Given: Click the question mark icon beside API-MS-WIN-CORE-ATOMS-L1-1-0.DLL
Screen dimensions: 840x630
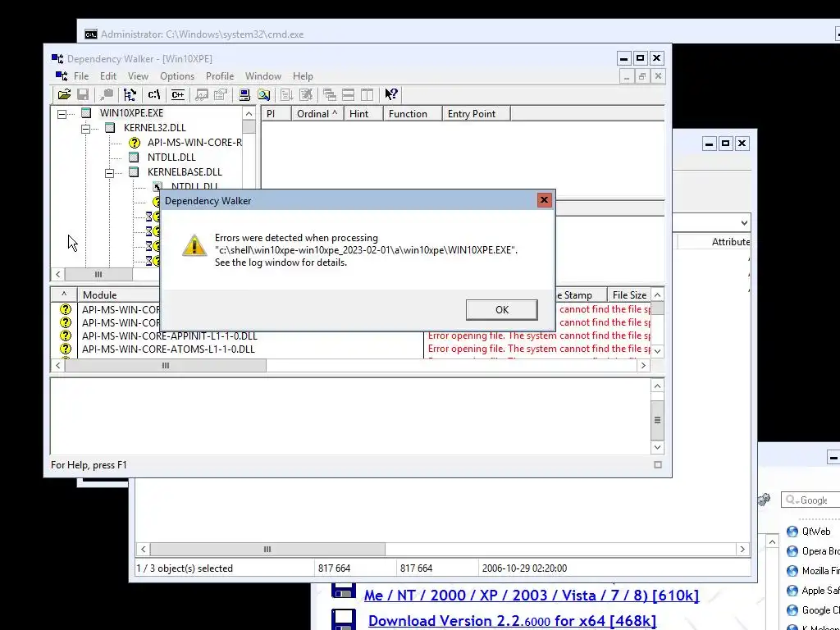Looking at the screenshot, I should [x=66, y=349].
